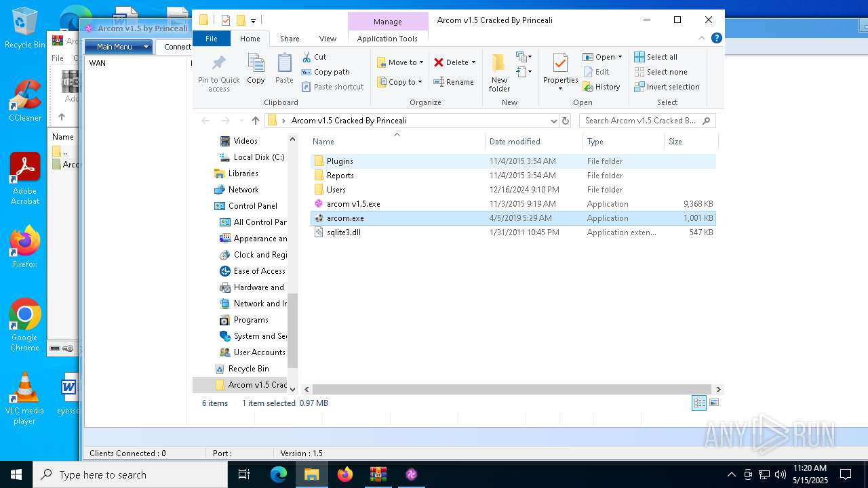Click Copy path in ribbon

(x=325, y=72)
